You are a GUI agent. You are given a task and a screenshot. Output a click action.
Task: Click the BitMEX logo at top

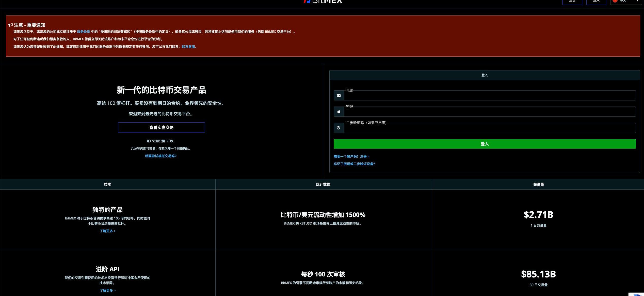tap(323, 1)
